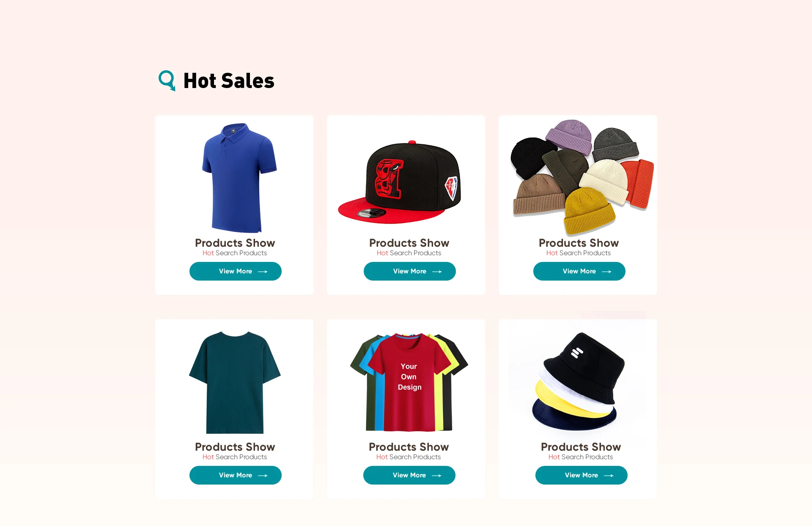Click the Hot Sales section heading
Viewport: 812px width, 526px height.
(x=229, y=80)
